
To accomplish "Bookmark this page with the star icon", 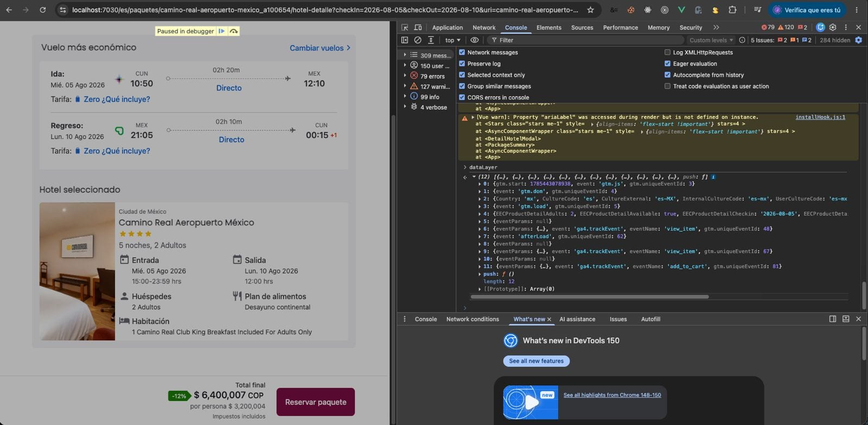I will [590, 10].
